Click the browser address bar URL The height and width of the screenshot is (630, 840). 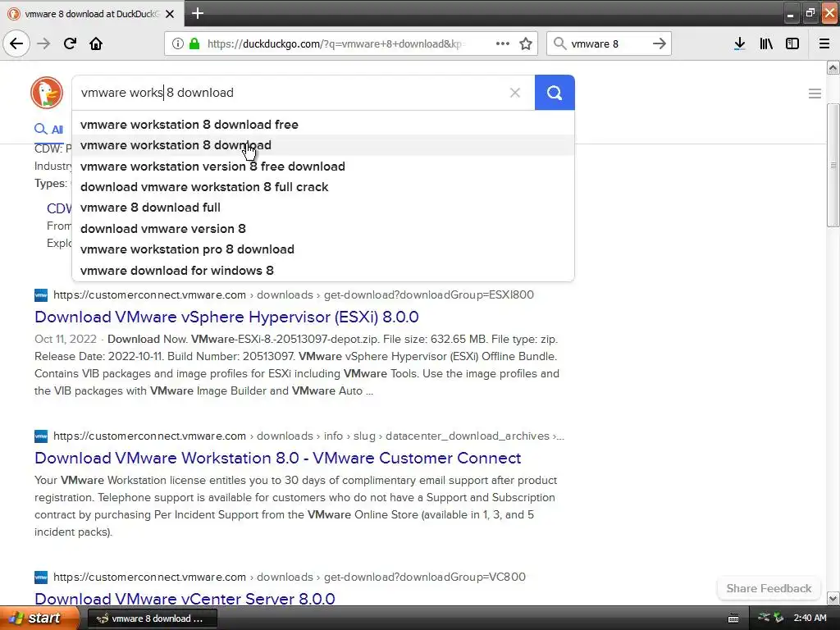point(336,44)
